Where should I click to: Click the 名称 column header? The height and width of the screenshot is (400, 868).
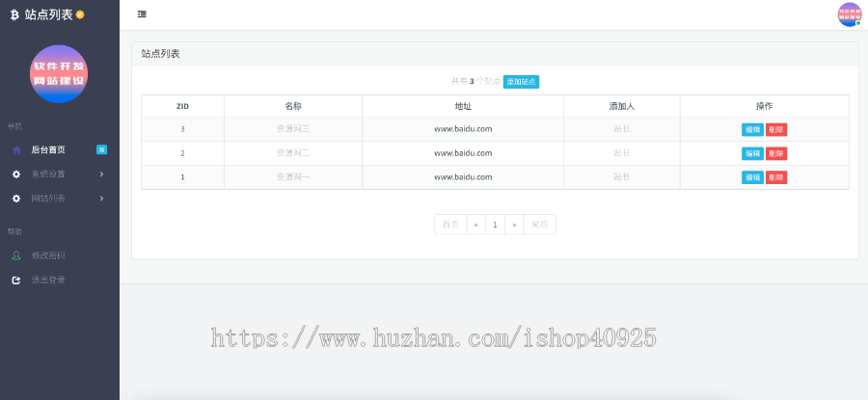pyautogui.click(x=293, y=106)
